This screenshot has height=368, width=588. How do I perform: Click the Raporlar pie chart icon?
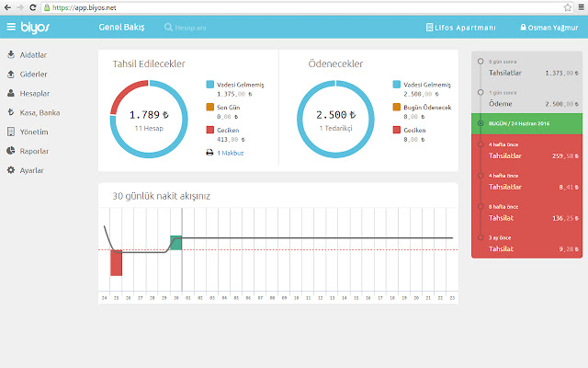(11, 151)
